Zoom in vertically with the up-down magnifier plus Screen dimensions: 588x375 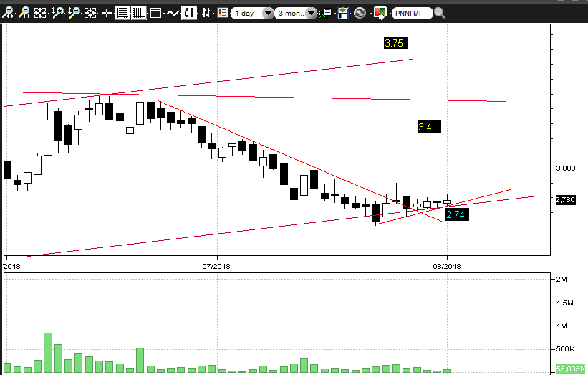pos(57,13)
